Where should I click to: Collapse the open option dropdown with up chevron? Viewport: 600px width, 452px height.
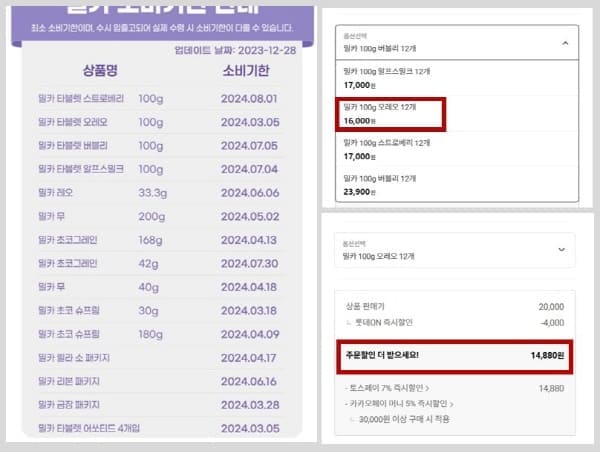pos(565,43)
